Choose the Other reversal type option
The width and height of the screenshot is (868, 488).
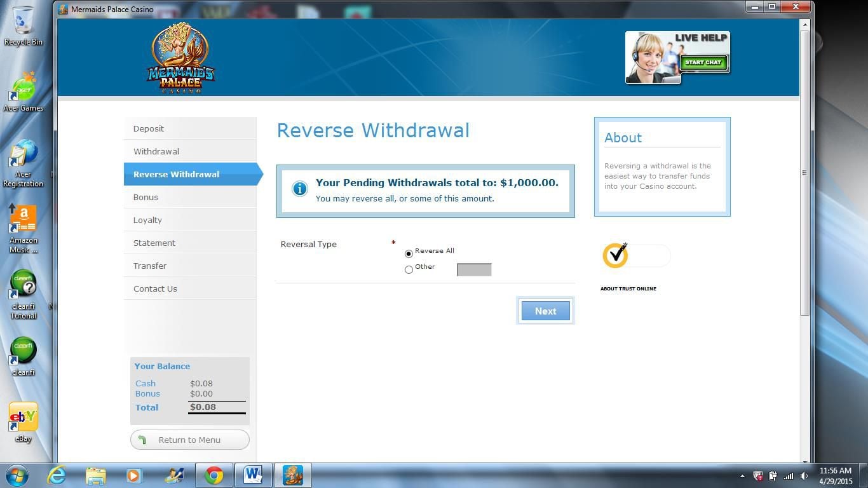click(409, 269)
